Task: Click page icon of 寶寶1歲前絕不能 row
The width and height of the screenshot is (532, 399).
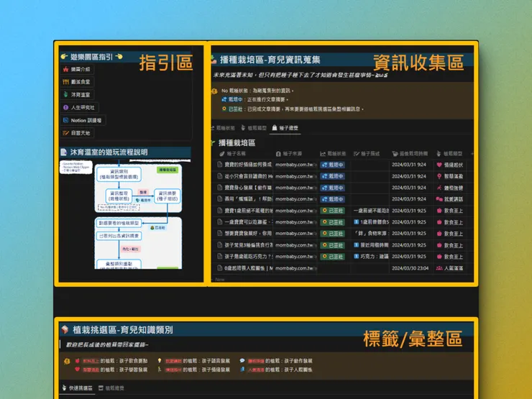Action: coord(219,211)
